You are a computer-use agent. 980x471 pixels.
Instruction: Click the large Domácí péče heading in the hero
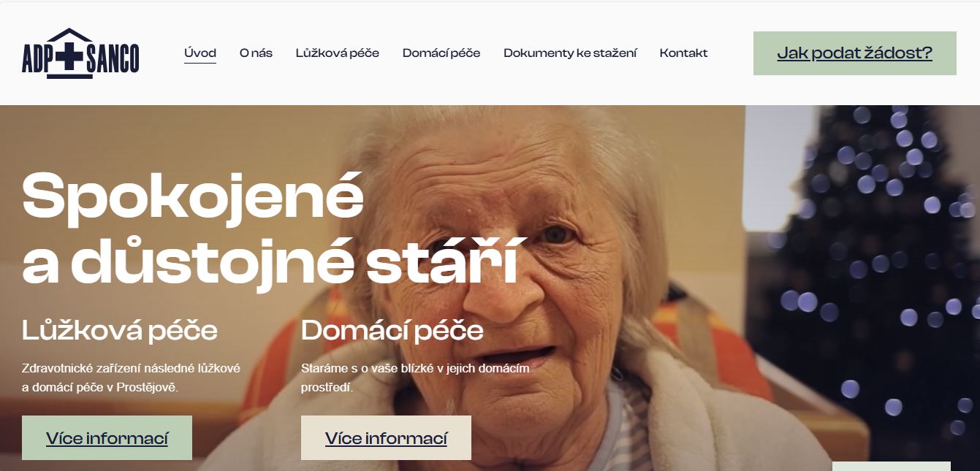click(392, 331)
